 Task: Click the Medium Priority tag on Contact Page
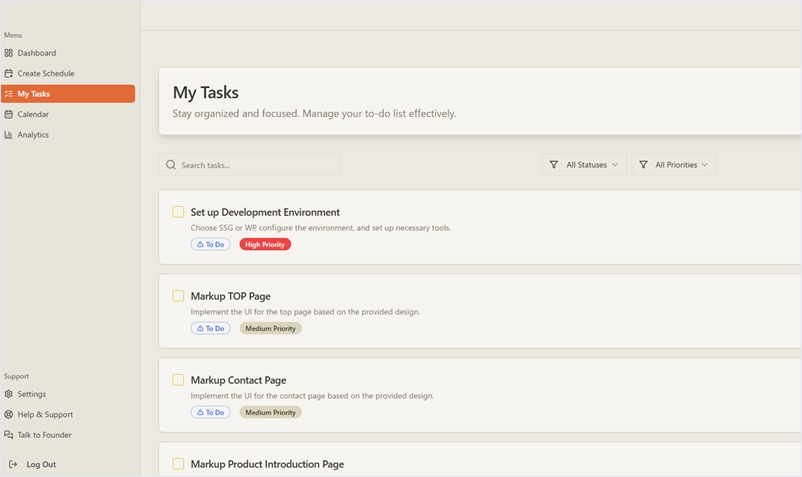(270, 412)
